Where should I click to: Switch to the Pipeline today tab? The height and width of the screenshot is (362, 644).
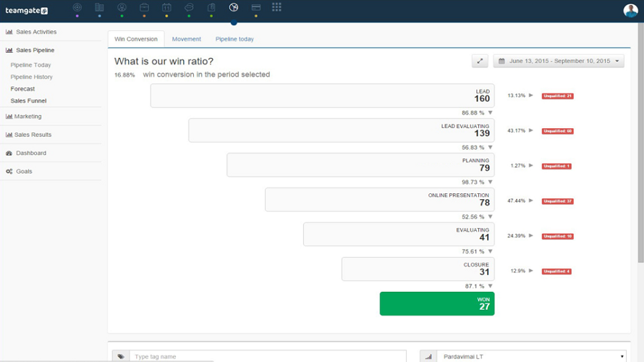[x=234, y=39]
